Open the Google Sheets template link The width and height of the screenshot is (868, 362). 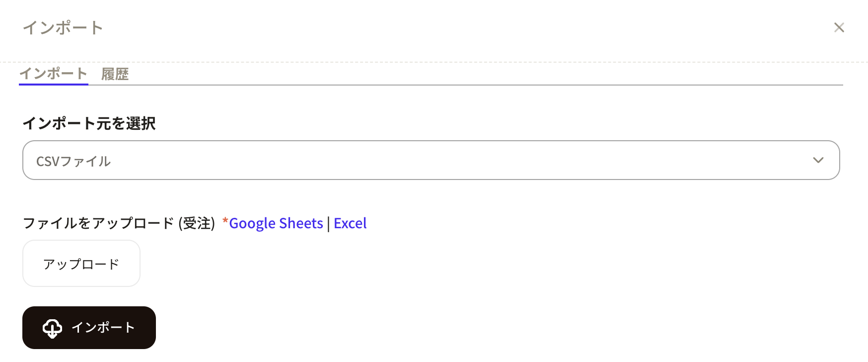pos(276,223)
